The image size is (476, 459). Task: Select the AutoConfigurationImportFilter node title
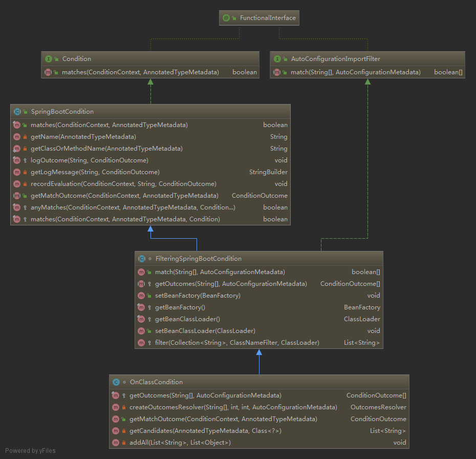pos(335,59)
